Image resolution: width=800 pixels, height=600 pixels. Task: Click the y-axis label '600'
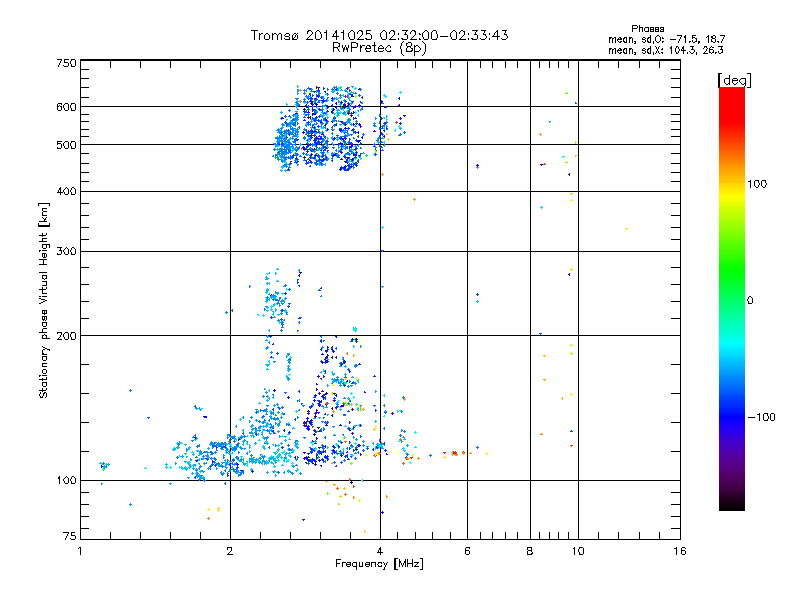click(x=66, y=107)
